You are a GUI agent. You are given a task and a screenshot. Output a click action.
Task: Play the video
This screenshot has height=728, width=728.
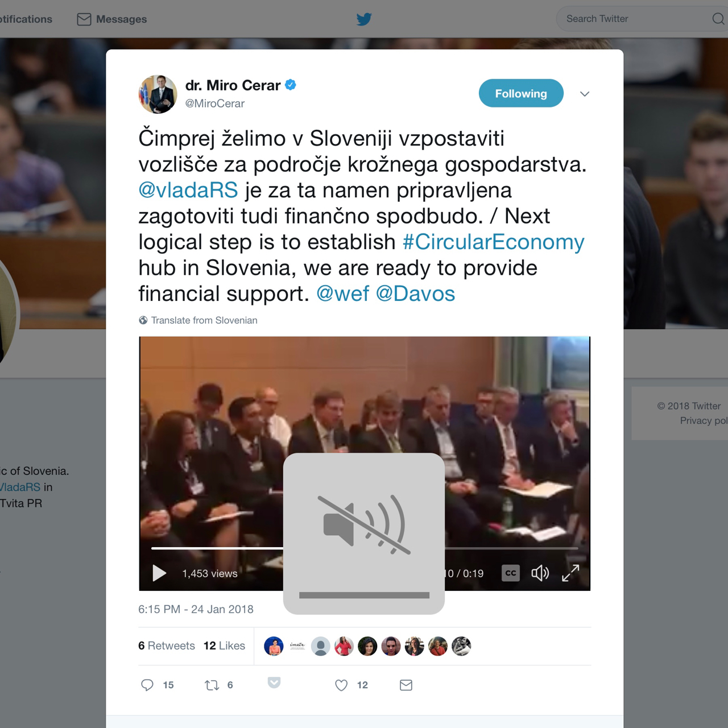tap(159, 573)
